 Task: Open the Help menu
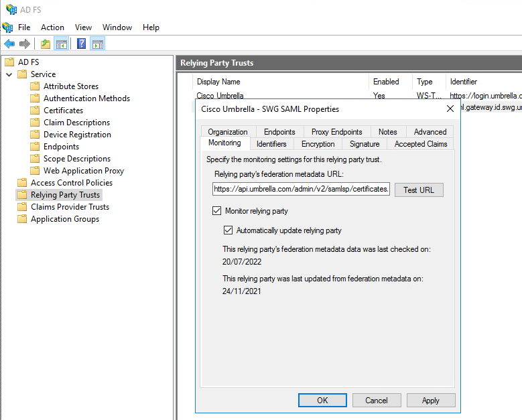pos(151,27)
